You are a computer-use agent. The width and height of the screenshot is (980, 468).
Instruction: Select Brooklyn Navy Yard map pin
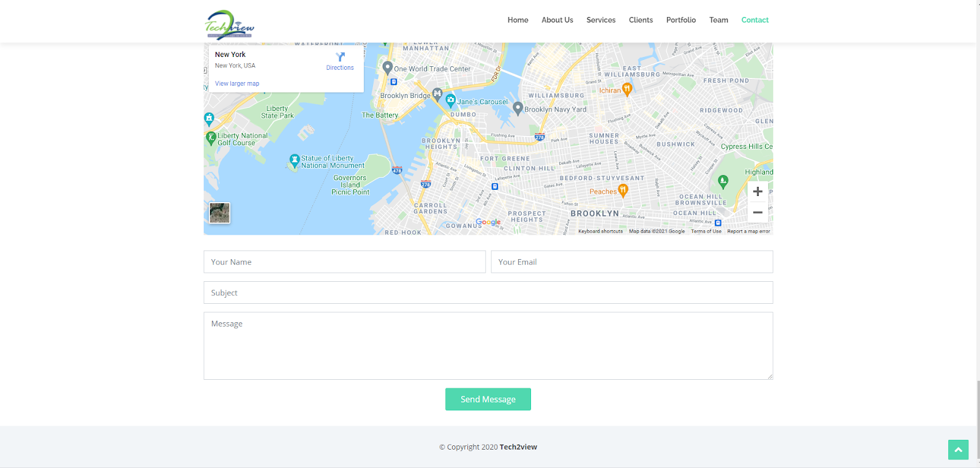pyautogui.click(x=518, y=108)
